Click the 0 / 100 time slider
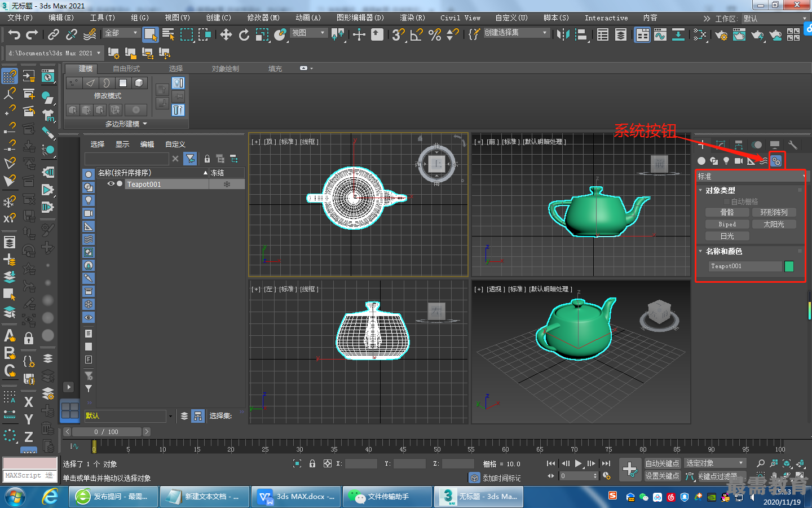The height and width of the screenshot is (508, 812). (107, 432)
